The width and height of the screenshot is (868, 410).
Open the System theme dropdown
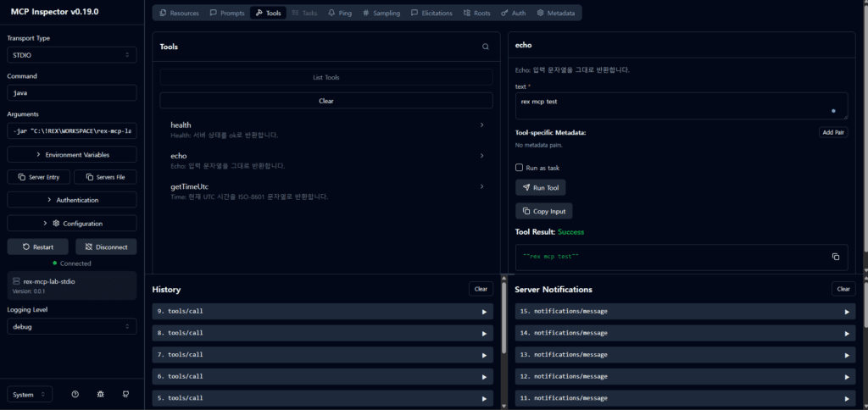pos(30,395)
